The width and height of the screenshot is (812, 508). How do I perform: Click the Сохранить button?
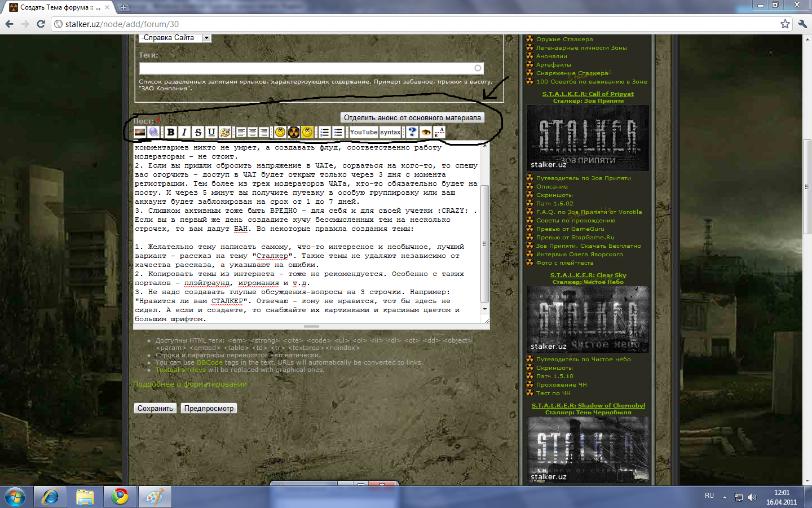point(155,408)
